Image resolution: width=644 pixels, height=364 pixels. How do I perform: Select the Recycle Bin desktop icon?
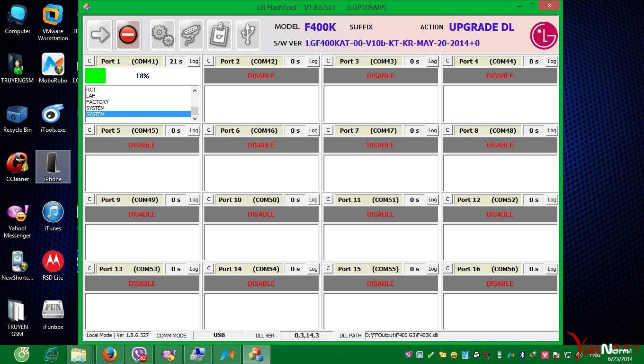pyautogui.click(x=18, y=118)
